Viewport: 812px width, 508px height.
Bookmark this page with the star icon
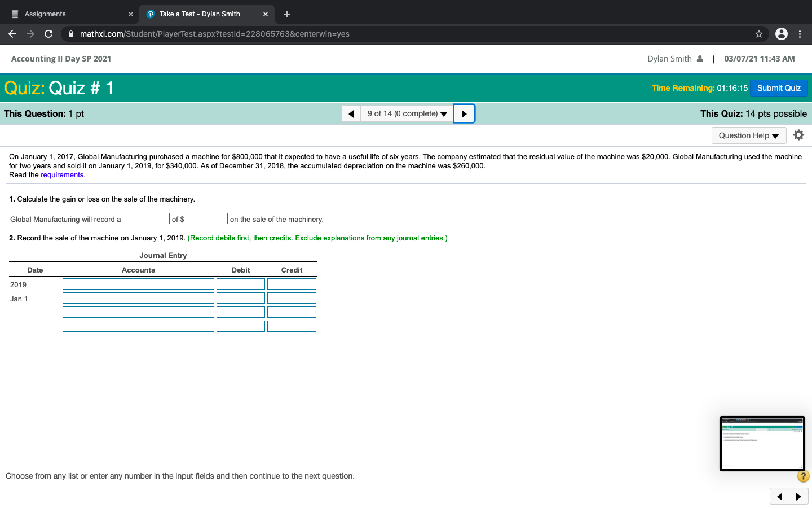pos(759,34)
